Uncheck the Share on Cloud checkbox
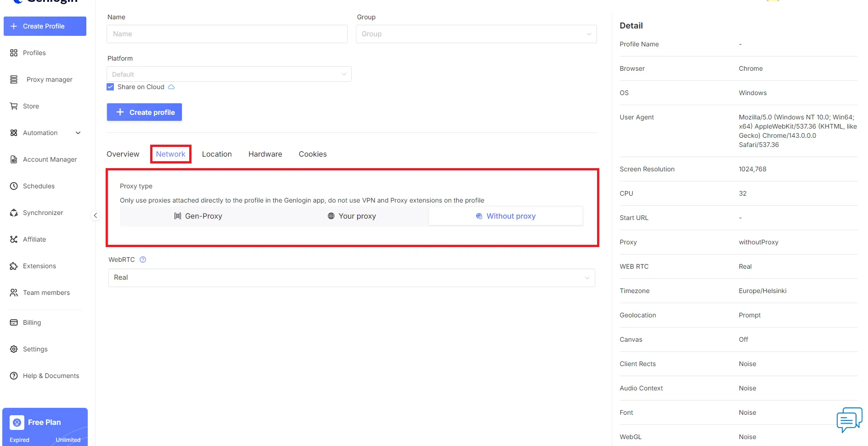This screenshot has height=446, width=868. point(110,87)
